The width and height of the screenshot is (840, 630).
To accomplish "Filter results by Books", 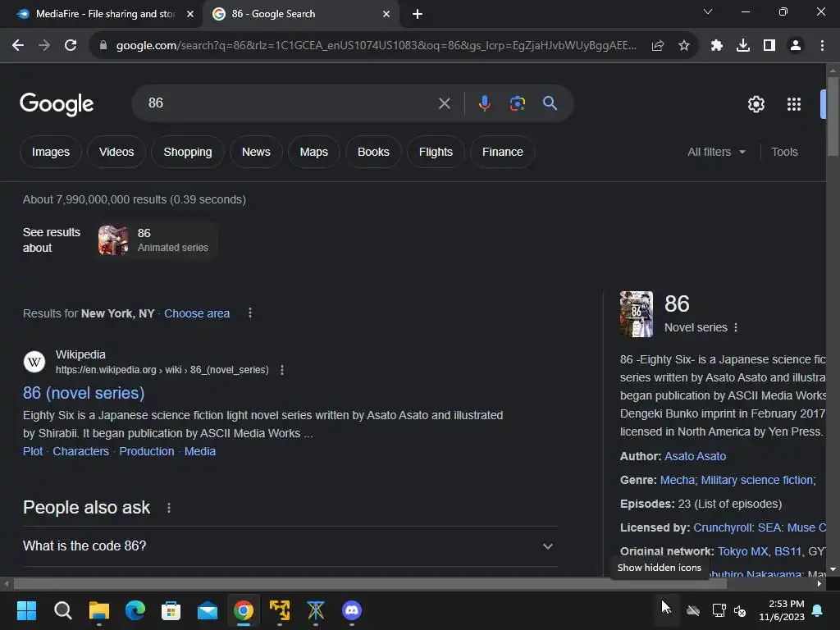I will coord(373,152).
